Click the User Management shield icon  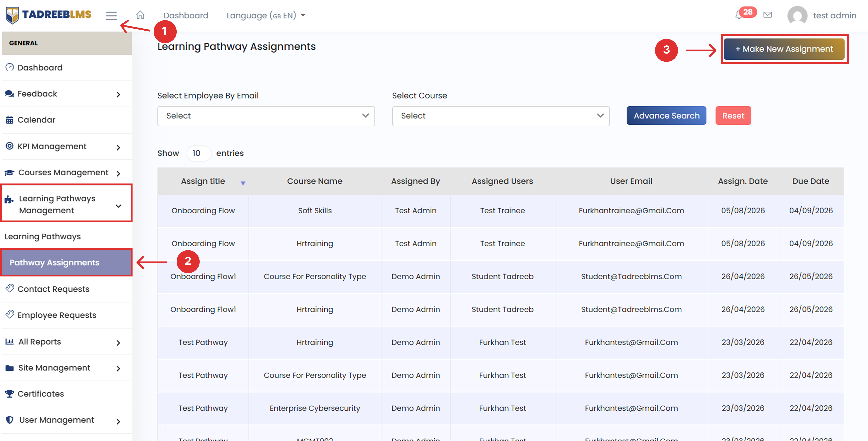[x=10, y=420]
